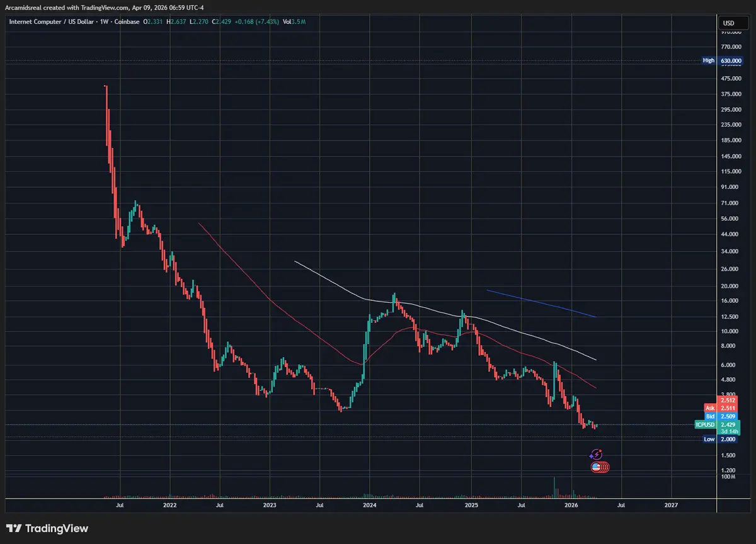This screenshot has width=756, height=544.
Task: Click the 20.000 price scale label
Action: pos(731,286)
